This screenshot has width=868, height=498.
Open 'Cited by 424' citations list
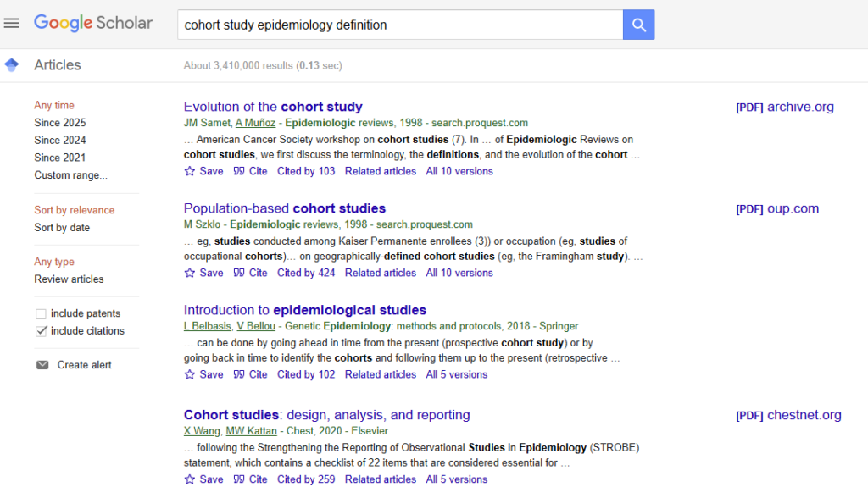pyautogui.click(x=306, y=273)
